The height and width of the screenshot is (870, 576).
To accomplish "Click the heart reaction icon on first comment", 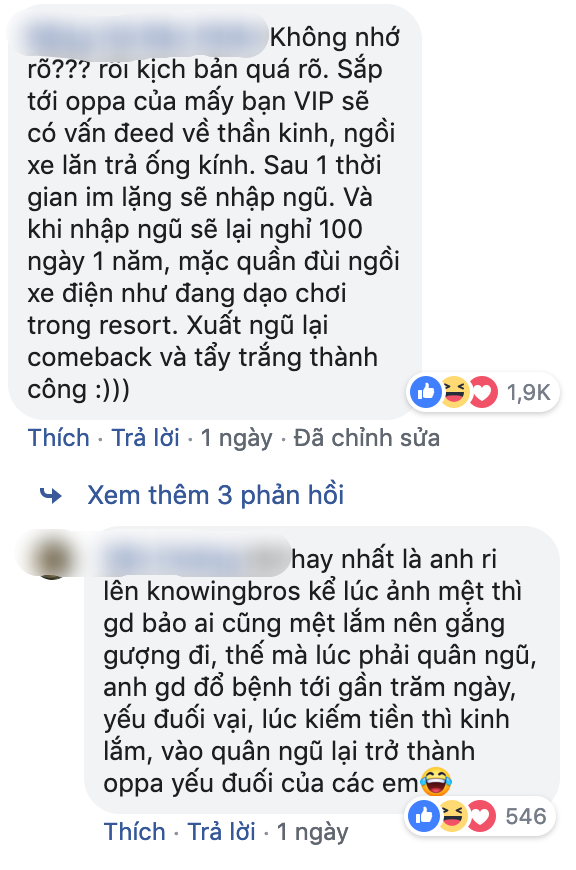I will (x=482, y=392).
